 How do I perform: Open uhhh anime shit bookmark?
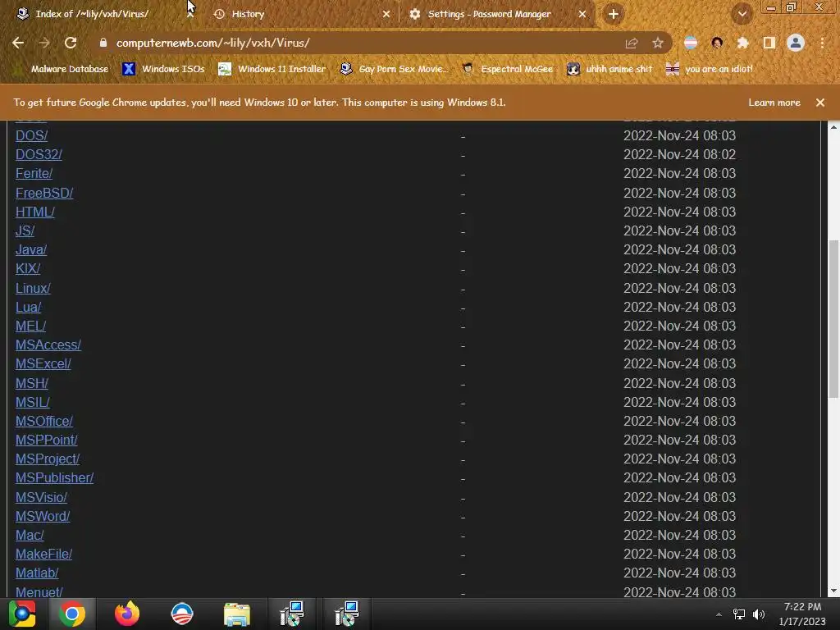pyautogui.click(x=609, y=69)
